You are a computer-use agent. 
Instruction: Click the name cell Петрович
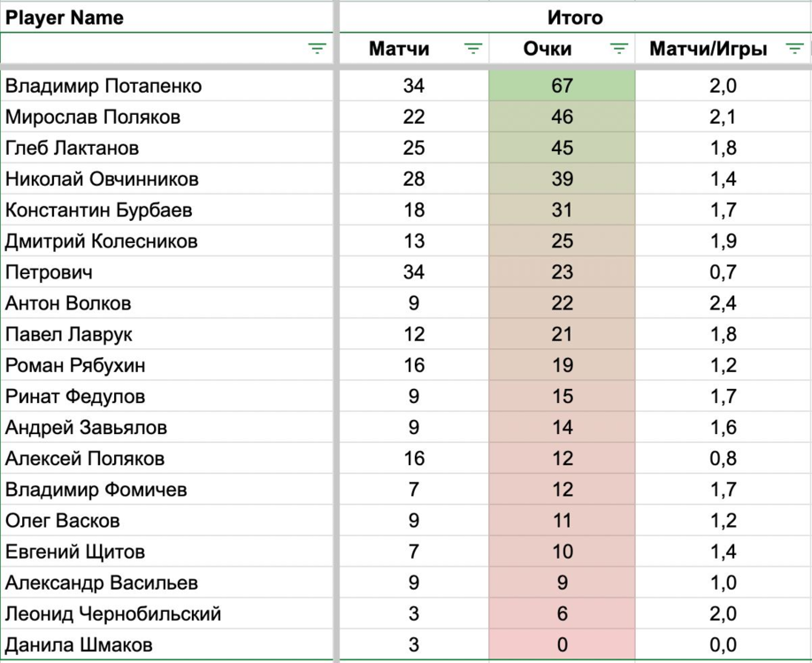click(x=49, y=272)
